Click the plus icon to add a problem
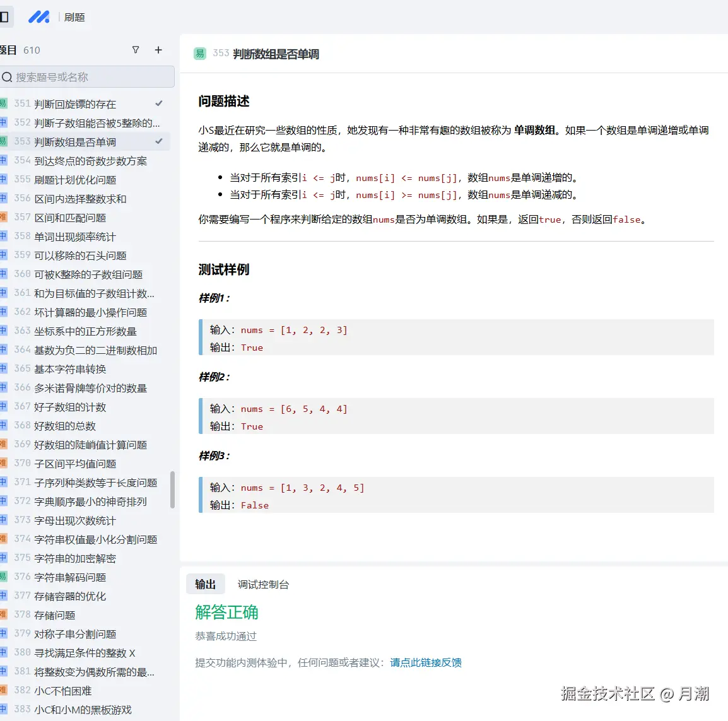The height and width of the screenshot is (721, 728). pos(158,50)
